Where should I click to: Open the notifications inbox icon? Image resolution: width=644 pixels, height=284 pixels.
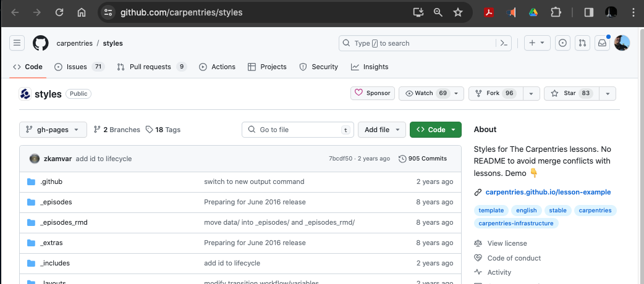601,43
